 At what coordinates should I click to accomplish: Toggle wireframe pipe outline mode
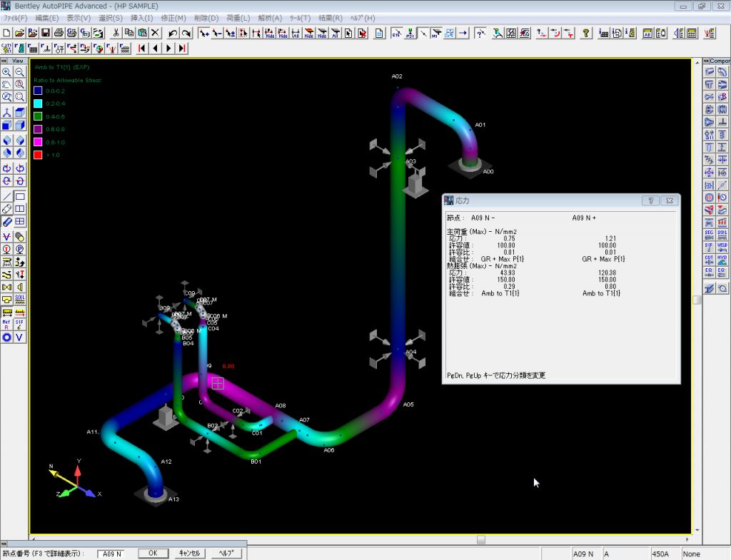point(6,209)
